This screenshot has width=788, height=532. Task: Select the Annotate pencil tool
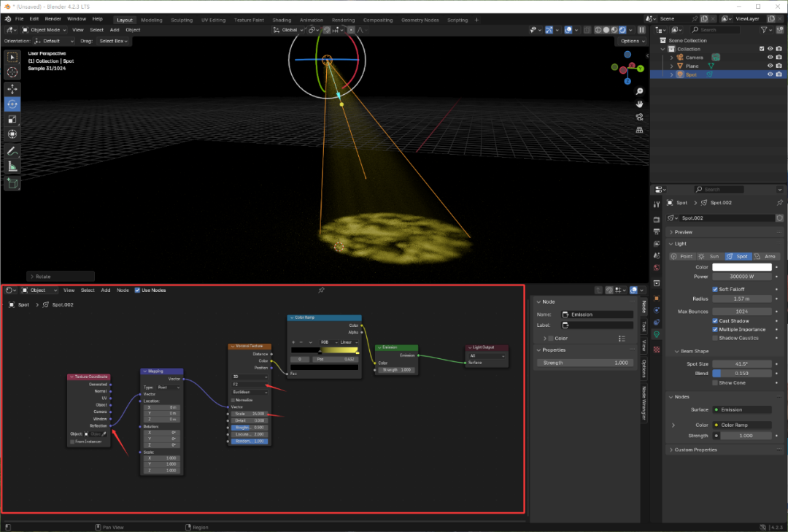pyautogui.click(x=12, y=151)
